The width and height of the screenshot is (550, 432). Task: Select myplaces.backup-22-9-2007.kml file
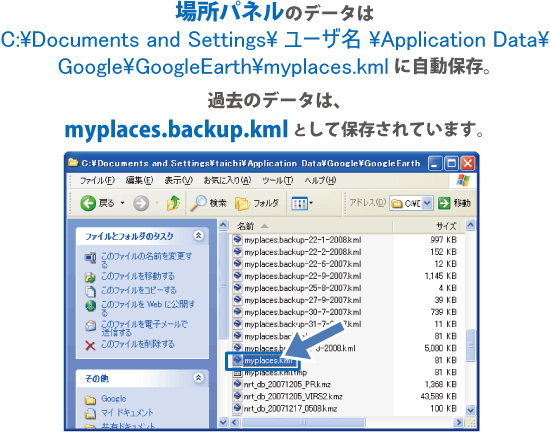click(303, 276)
